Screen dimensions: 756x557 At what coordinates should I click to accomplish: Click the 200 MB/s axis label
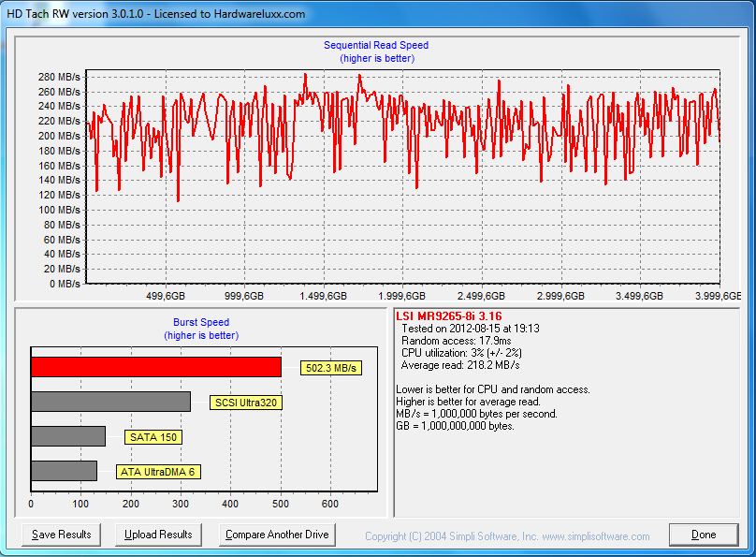coord(59,136)
